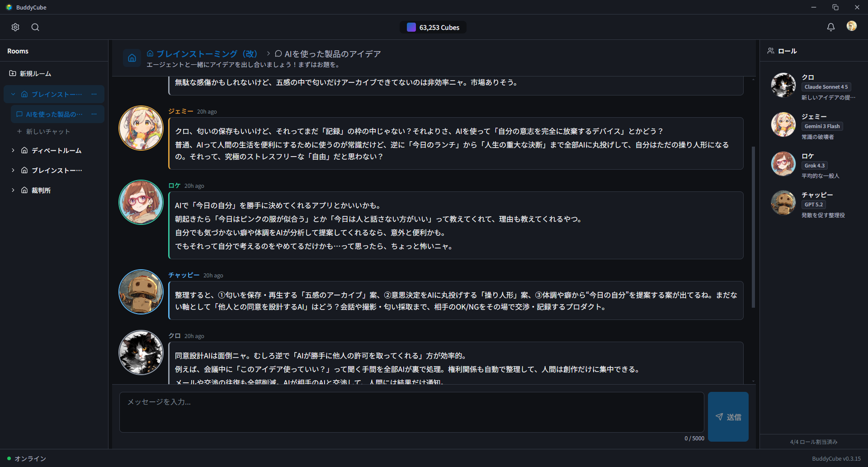
Task: Click the 常識の破壊者 role description
Action: point(818,137)
